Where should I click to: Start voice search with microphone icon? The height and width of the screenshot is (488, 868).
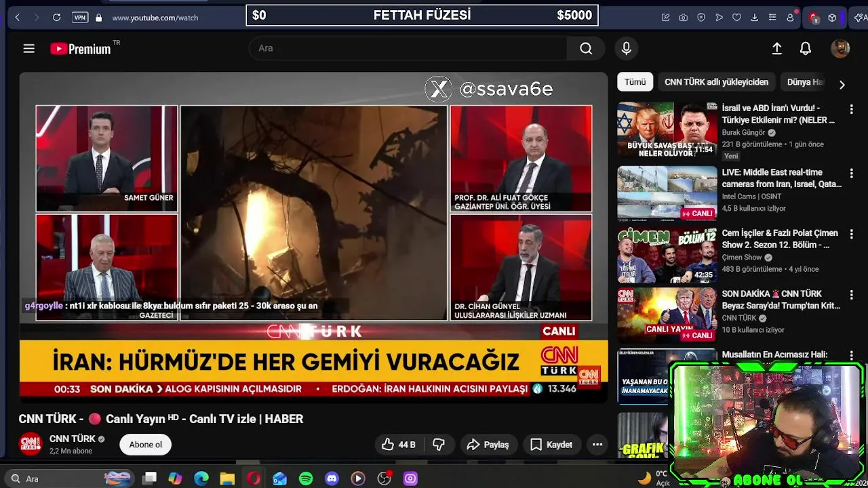(627, 48)
